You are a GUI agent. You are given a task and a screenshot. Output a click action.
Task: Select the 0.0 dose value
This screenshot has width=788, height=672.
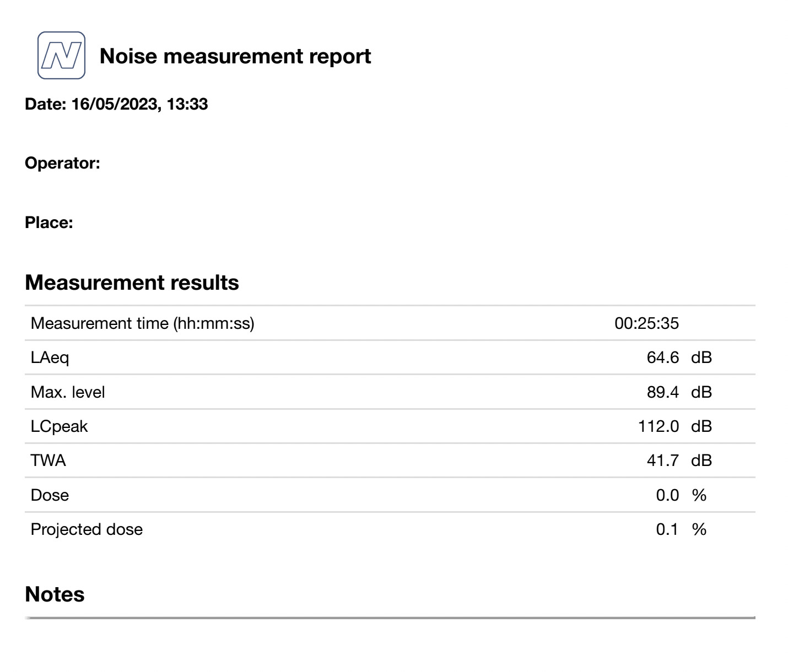click(667, 495)
